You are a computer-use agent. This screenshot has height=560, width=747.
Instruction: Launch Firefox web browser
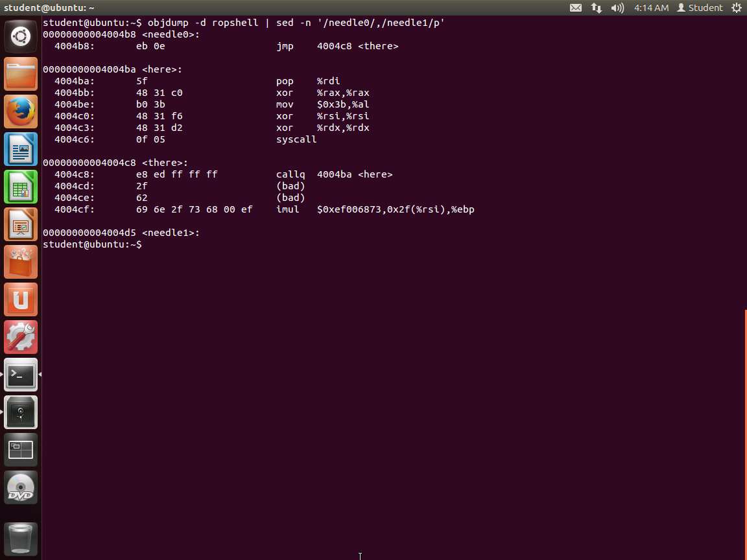click(21, 111)
